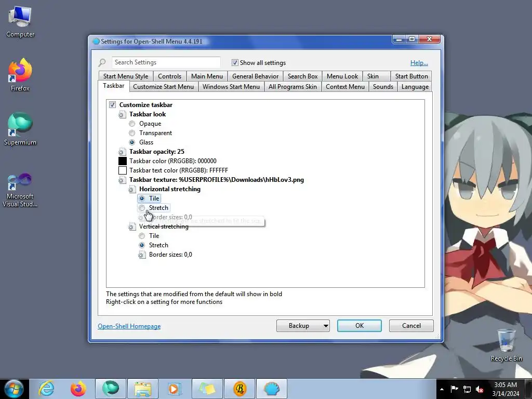Open the Windows Start button
The width and height of the screenshot is (532, 399).
pyautogui.click(x=14, y=389)
